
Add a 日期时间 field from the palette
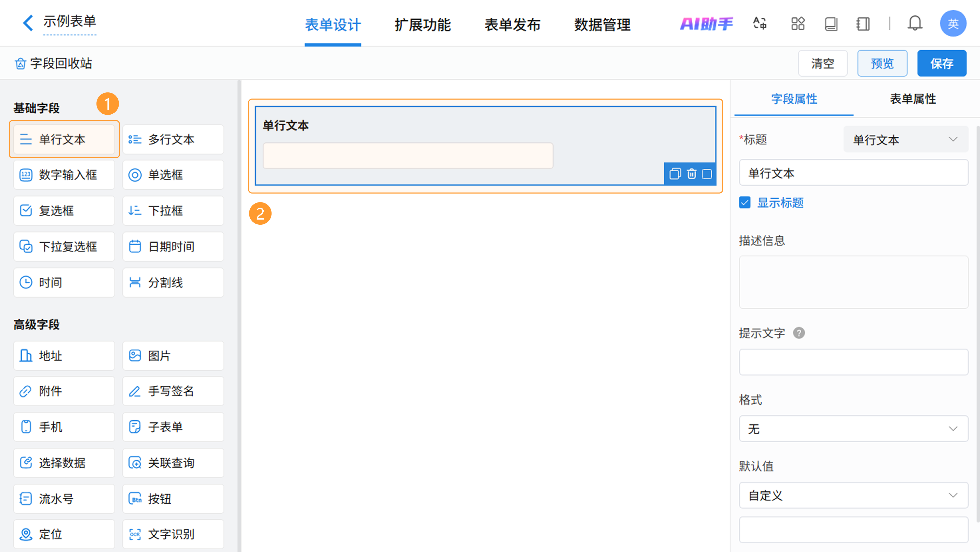click(x=173, y=247)
